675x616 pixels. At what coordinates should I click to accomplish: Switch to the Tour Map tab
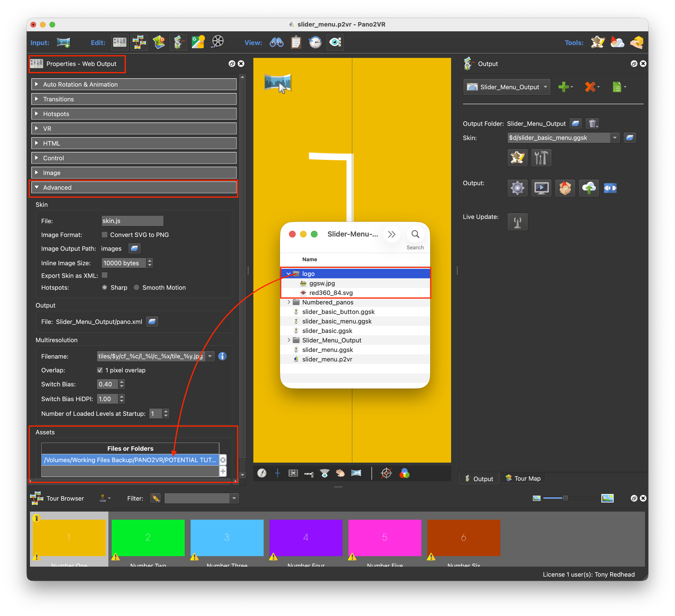tap(523, 478)
